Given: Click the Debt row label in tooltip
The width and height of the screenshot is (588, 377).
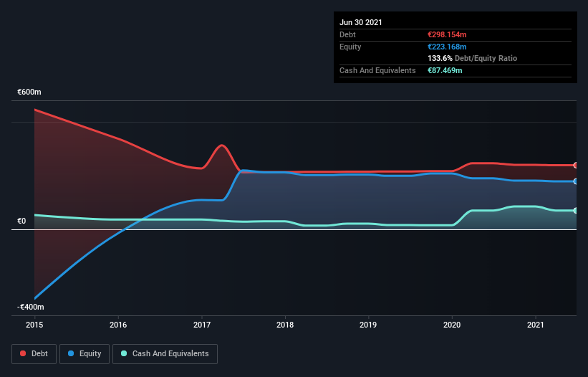Looking at the screenshot, I should tap(347, 34).
